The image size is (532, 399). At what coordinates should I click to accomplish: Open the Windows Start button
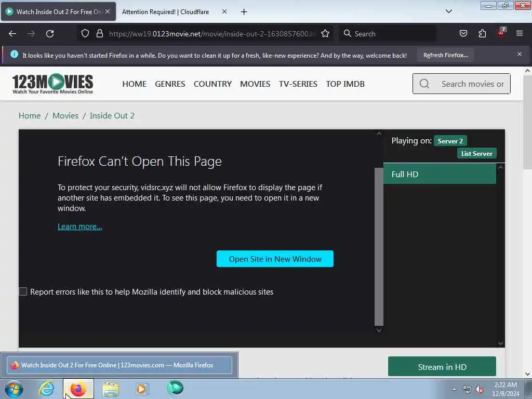point(14,389)
